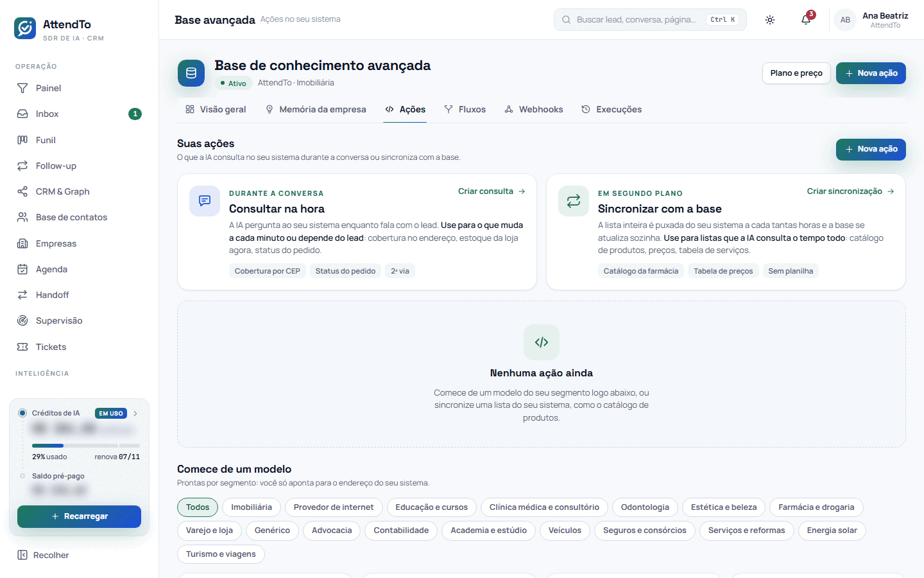Image resolution: width=924 pixels, height=578 pixels.
Task: Open the Agenda page
Action: (79, 269)
